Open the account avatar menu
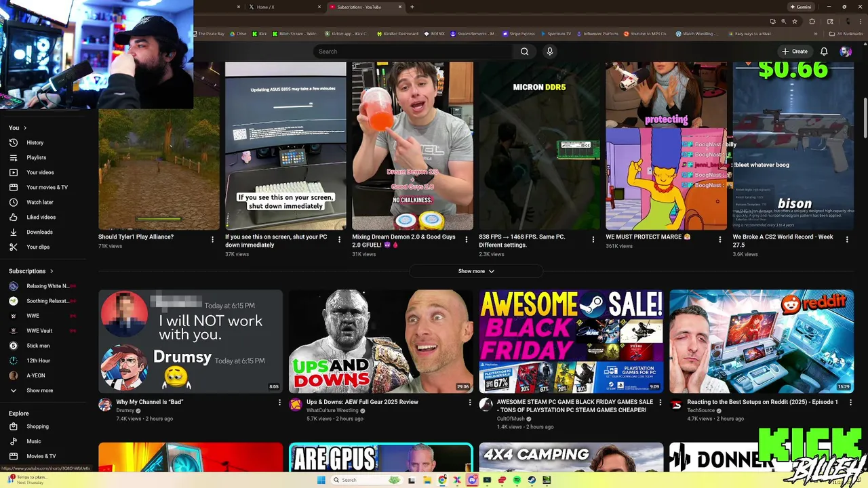The width and height of the screenshot is (868, 488). point(845,52)
